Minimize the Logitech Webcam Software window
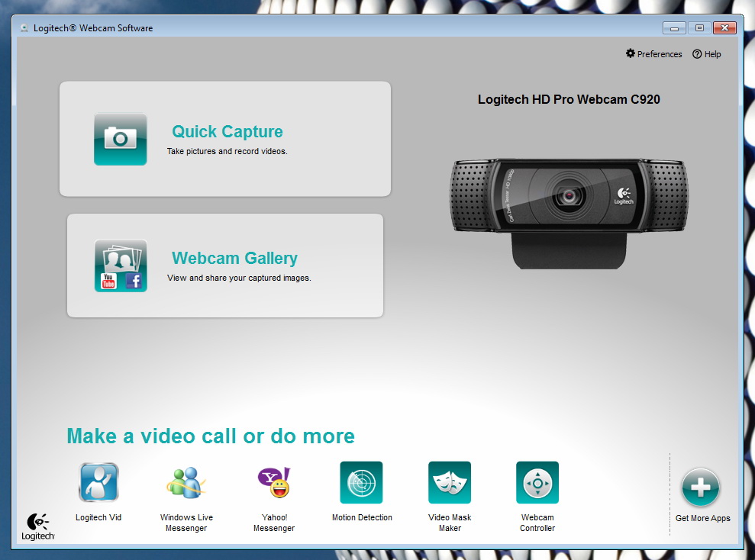Viewport: 755px width, 560px height. [674, 28]
